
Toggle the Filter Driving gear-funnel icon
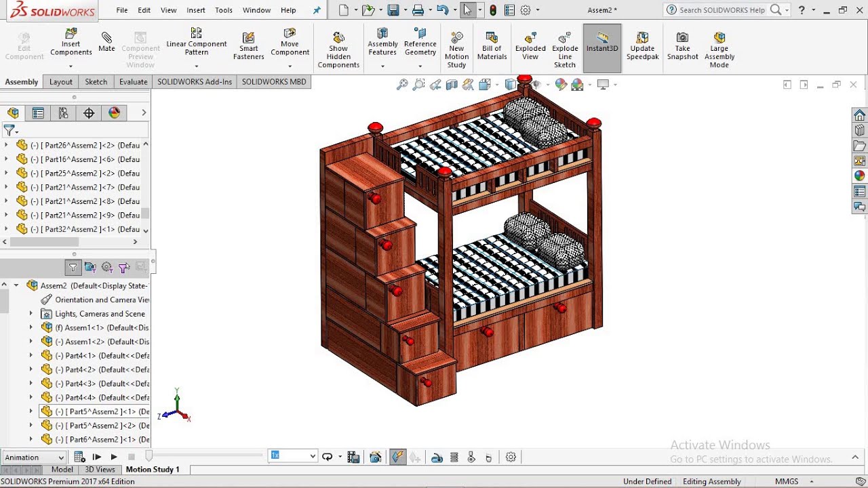[106, 268]
